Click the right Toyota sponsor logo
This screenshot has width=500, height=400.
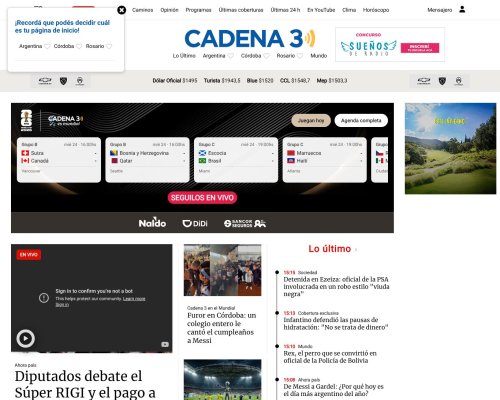tap(459, 81)
